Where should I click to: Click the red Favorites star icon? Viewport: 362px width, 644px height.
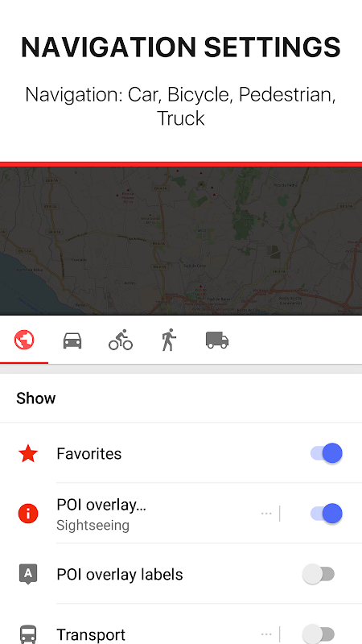[x=28, y=453]
